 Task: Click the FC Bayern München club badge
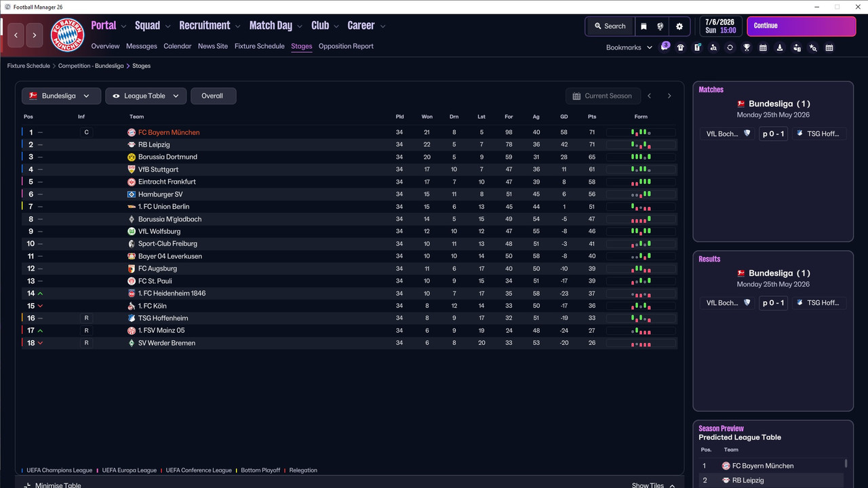click(x=68, y=35)
